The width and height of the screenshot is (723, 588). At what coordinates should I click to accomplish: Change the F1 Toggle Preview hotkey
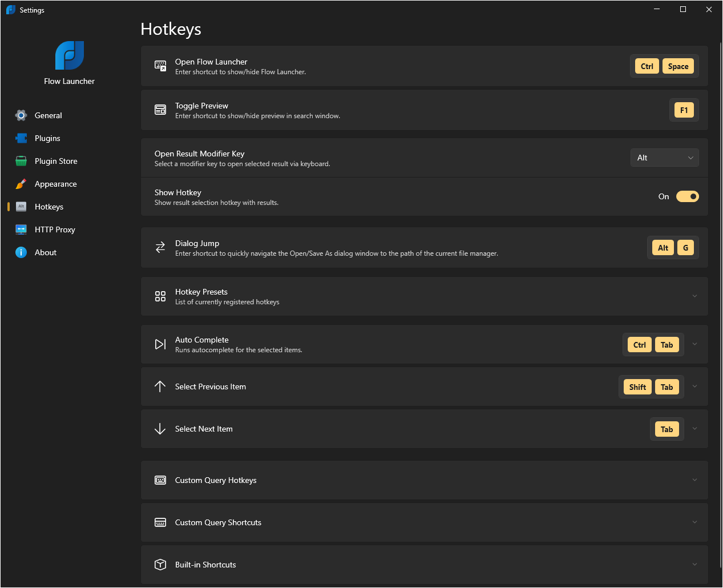point(684,110)
